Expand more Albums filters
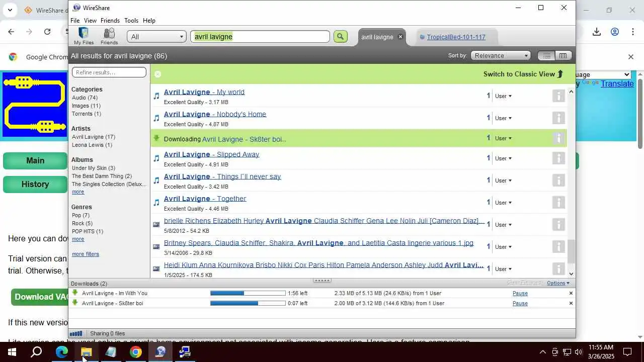The width and height of the screenshot is (644, 362). [78, 192]
